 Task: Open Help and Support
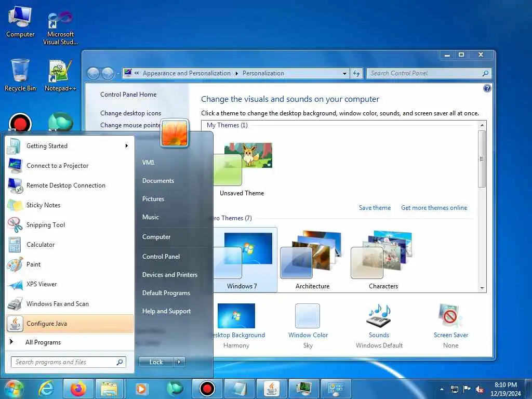(x=166, y=311)
